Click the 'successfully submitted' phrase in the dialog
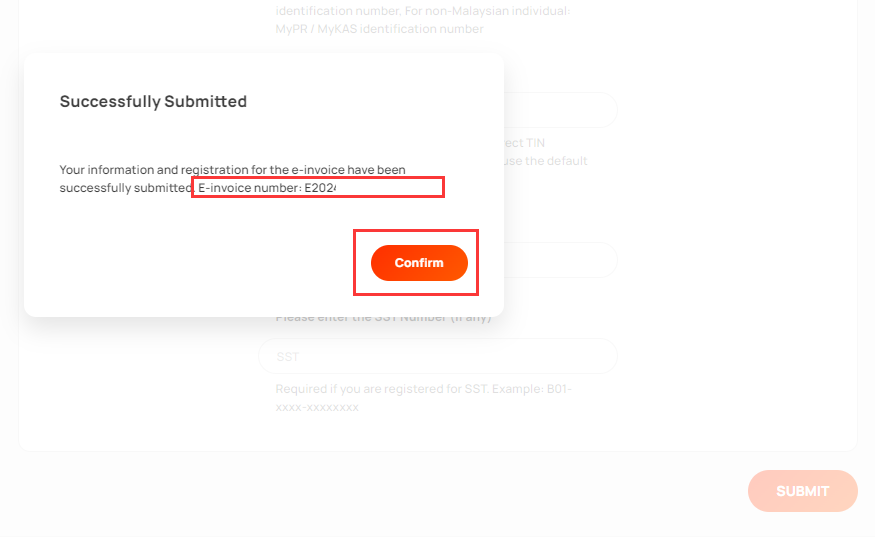The width and height of the screenshot is (875, 537). [x=126, y=188]
